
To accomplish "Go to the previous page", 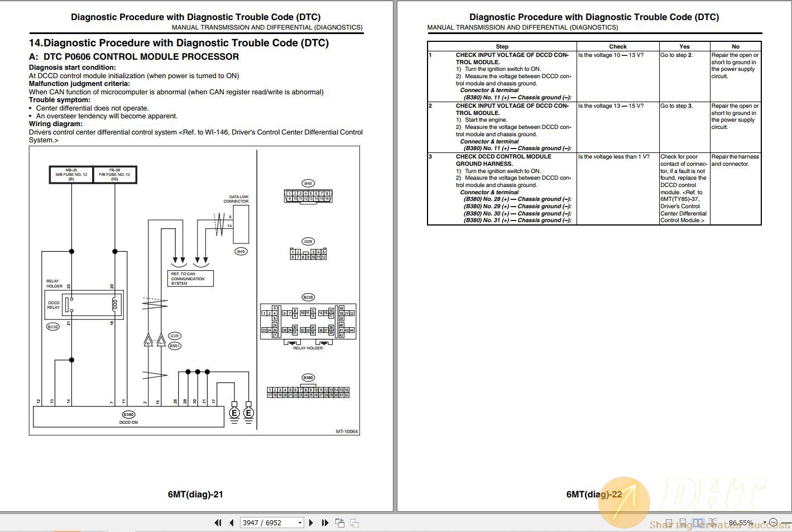I will point(231,523).
